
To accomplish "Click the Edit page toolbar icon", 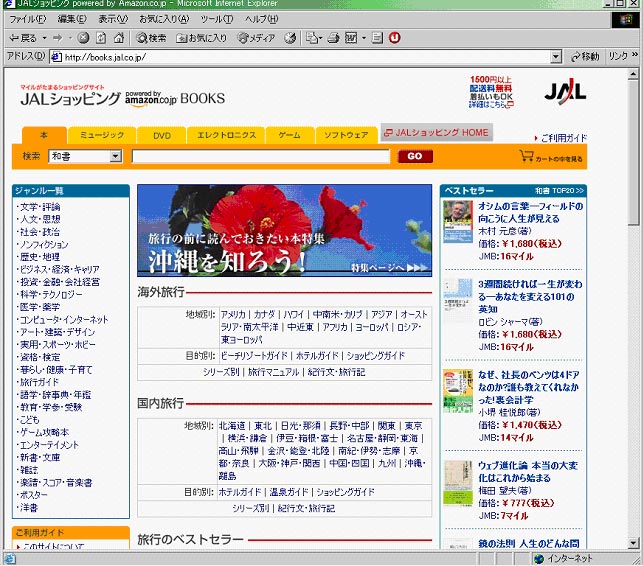I will click(351, 38).
